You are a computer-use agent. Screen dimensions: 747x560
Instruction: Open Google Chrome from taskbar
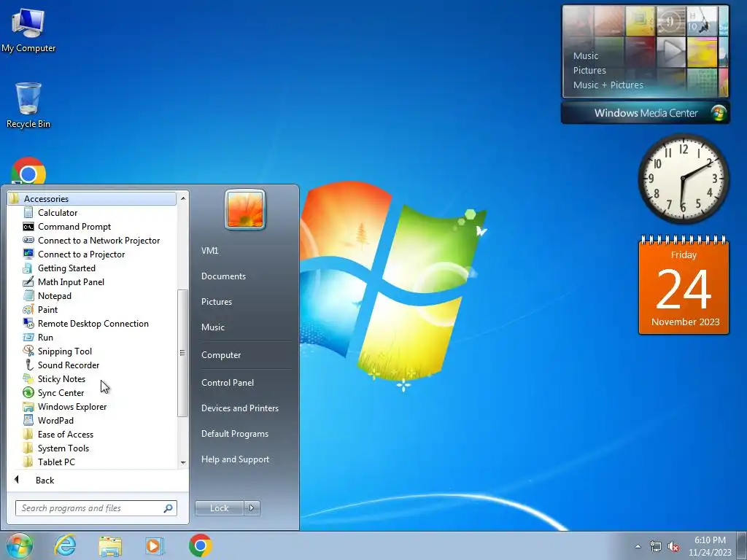(x=201, y=545)
